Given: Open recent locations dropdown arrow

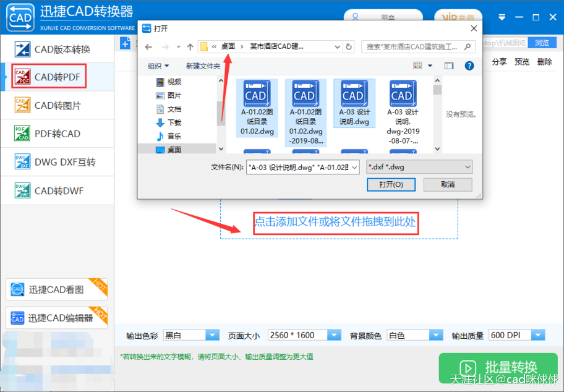Looking at the screenshot, I should (178, 47).
